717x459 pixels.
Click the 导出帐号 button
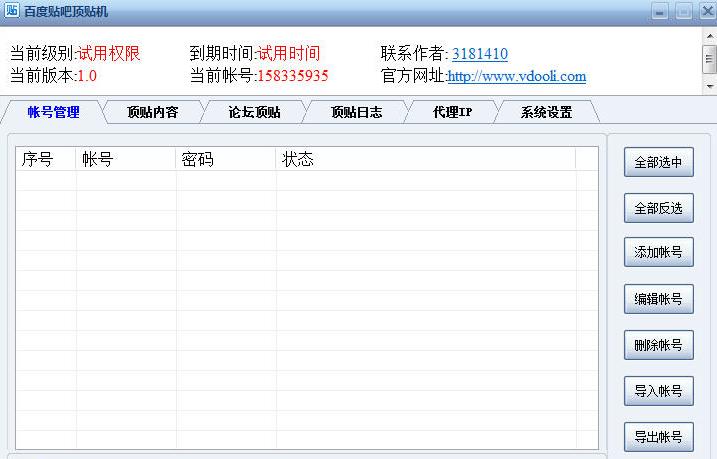[x=658, y=437]
